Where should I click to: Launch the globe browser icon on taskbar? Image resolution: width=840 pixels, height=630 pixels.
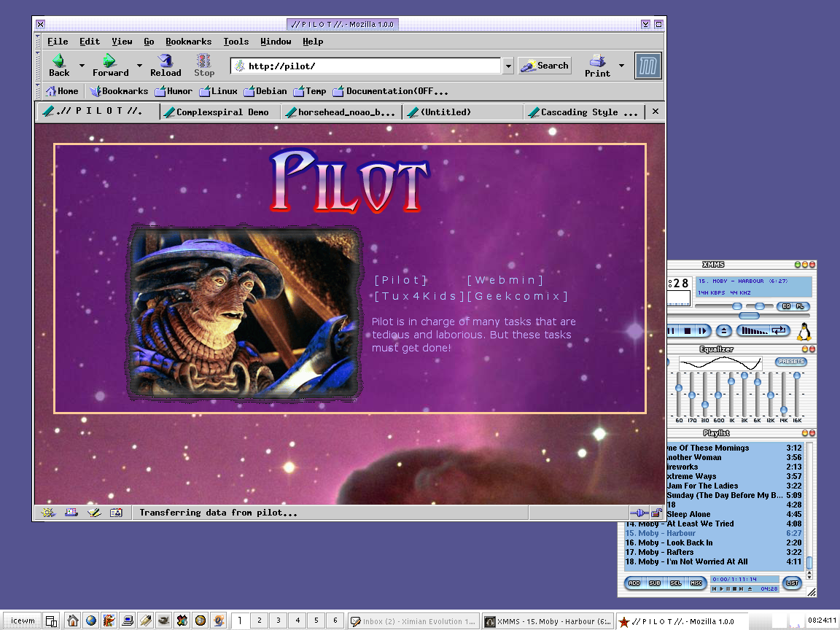91,621
